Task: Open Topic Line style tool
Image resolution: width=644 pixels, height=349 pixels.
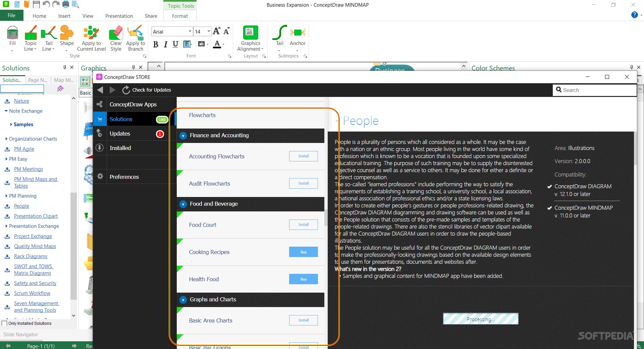Action: click(31, 38)
